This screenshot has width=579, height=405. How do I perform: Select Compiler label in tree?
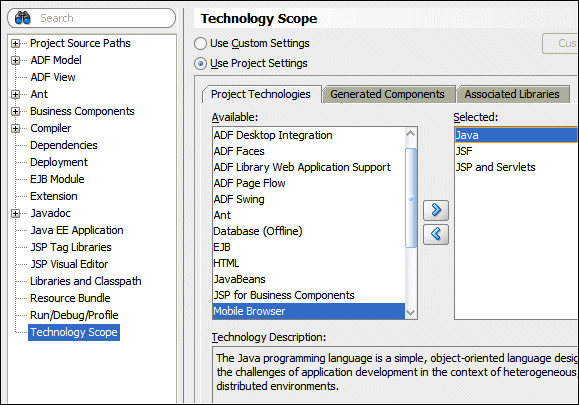51,128
